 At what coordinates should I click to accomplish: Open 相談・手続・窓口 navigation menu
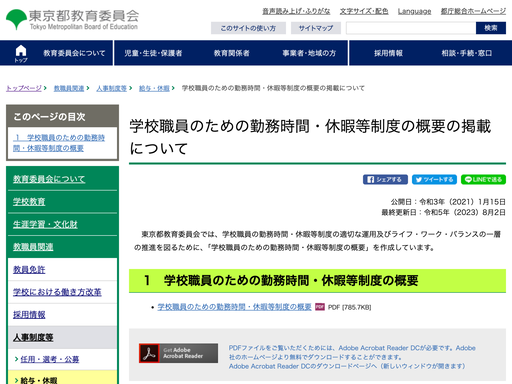coord(467,53)
